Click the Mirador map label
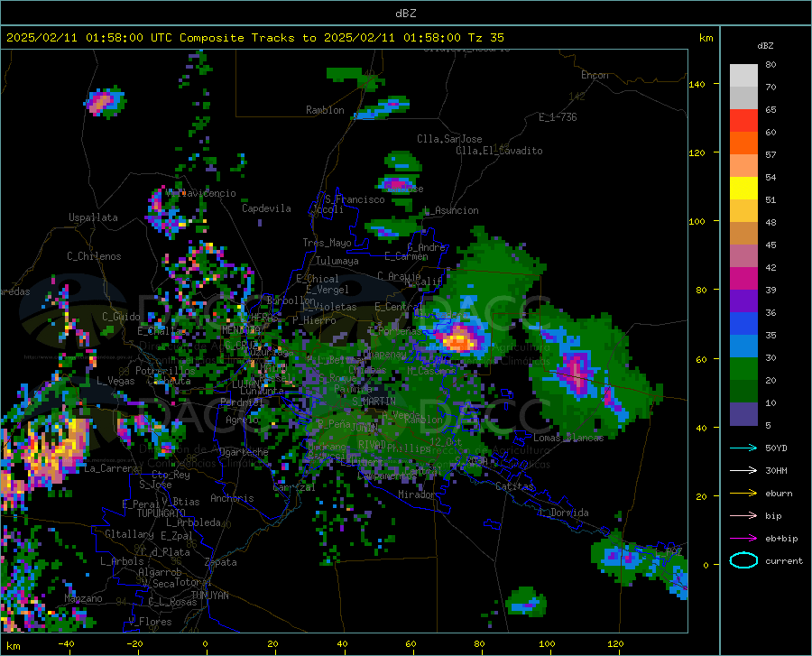Screen dimensions: 812x656 point(416,494)
